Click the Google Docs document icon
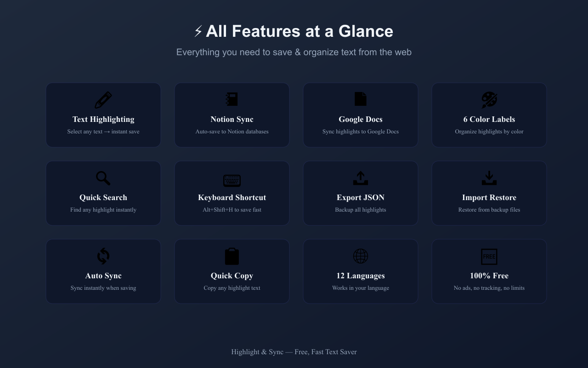Viewport: 588px width, 368px height. pyautogui.click(x=361, y=99)
